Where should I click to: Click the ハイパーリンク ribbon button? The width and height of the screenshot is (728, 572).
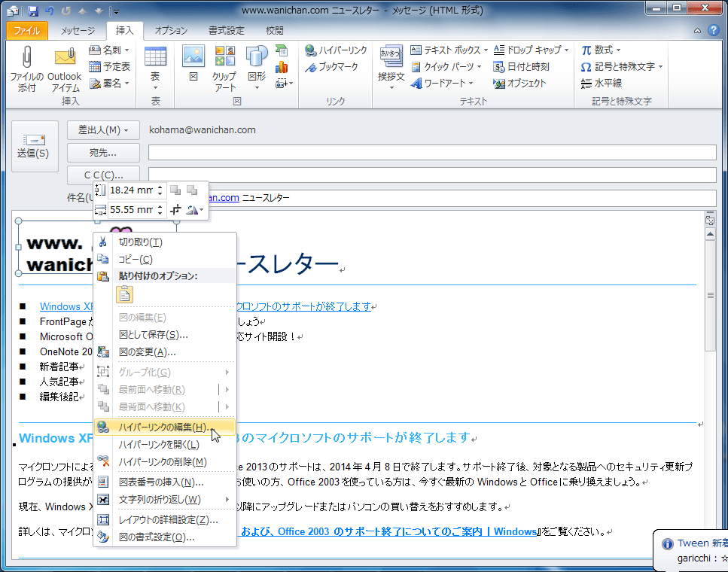(x=336, y=50)
